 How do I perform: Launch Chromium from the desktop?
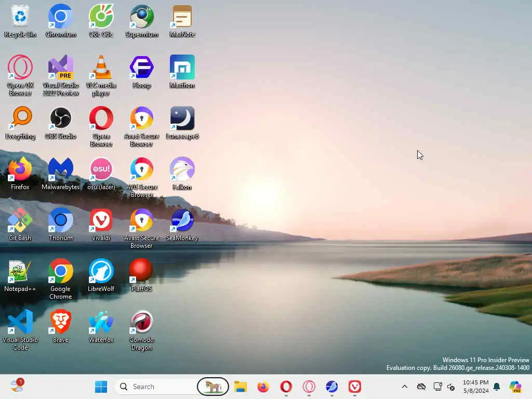[x=60, y=20]
